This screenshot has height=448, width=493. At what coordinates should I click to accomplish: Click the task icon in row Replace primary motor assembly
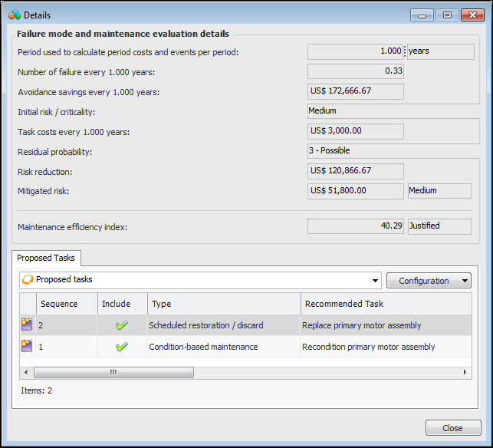point(27,324)
